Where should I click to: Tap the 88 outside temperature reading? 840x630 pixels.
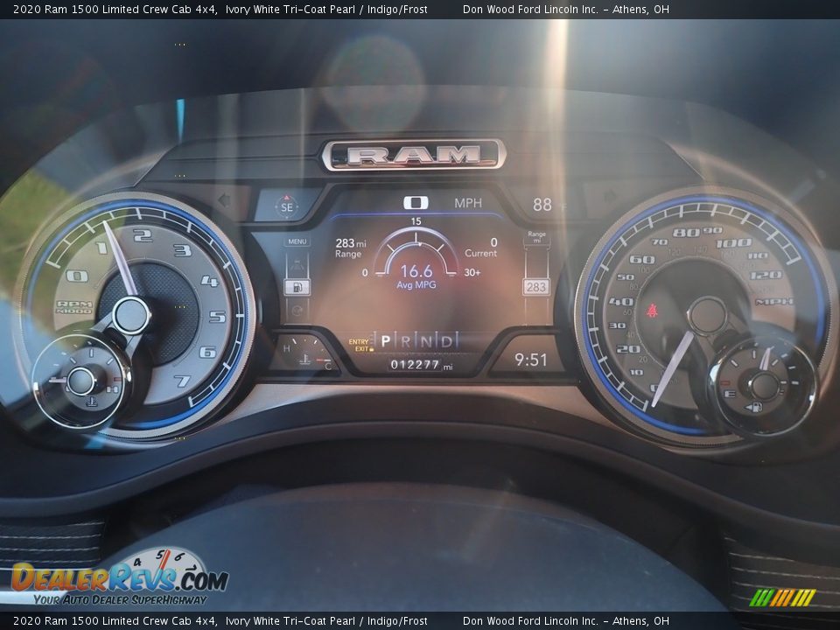[542, 204]
